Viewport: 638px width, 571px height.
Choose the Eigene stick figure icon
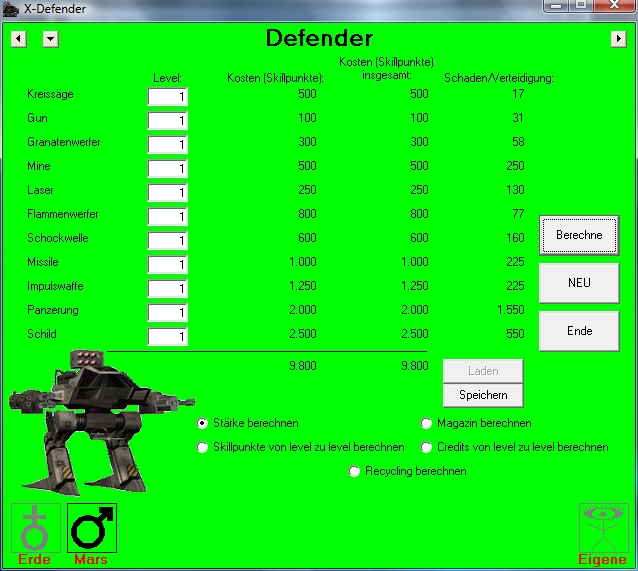click(x=603, y=528)
